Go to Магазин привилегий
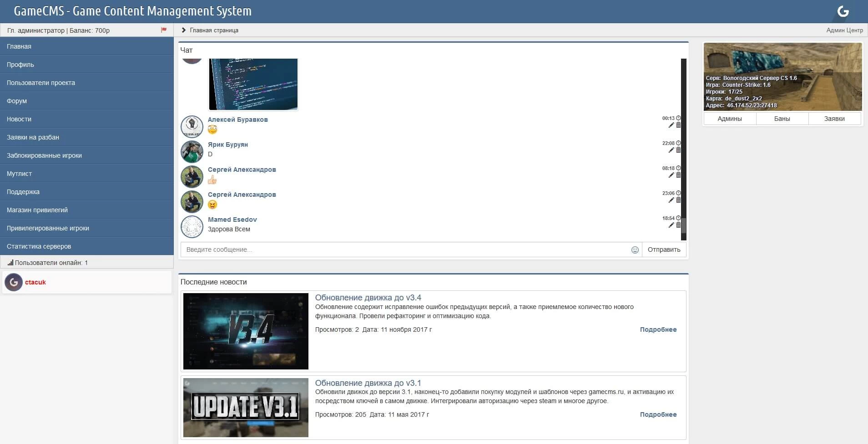Image resolution: width=868 pixels, height=444 pixels. (87, 210)
